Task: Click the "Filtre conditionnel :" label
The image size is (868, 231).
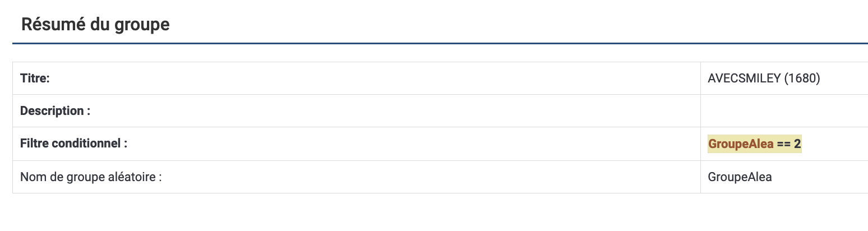Action: pyautogui.click(x=73, y=144)
